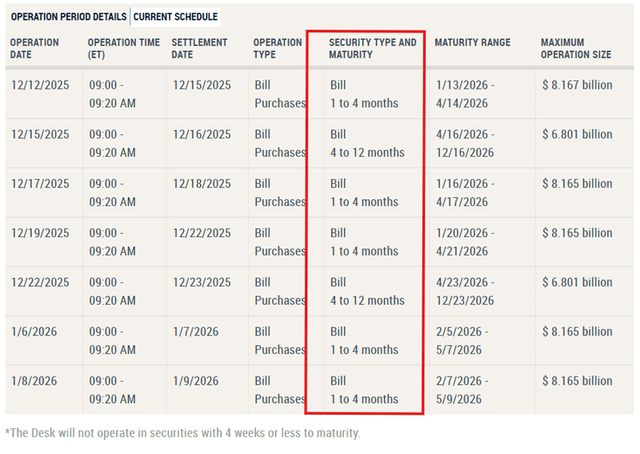Click the Maturity Range column header

[x=472, y=42]
